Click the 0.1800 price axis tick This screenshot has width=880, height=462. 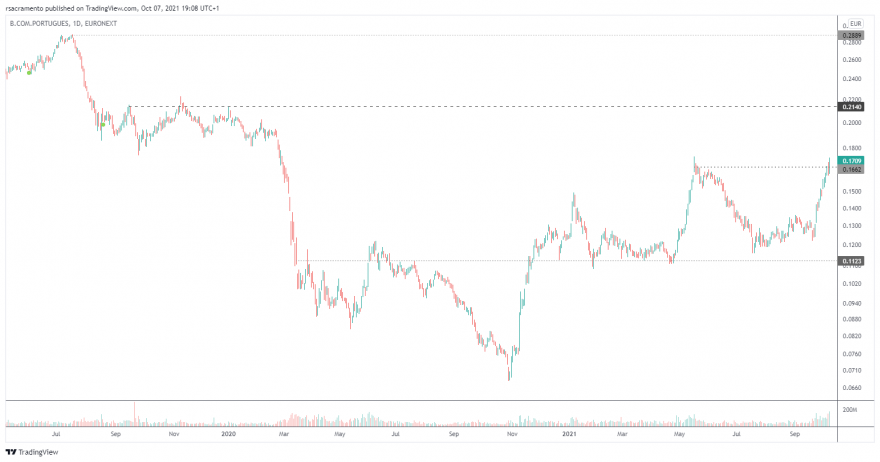[851, 149]
